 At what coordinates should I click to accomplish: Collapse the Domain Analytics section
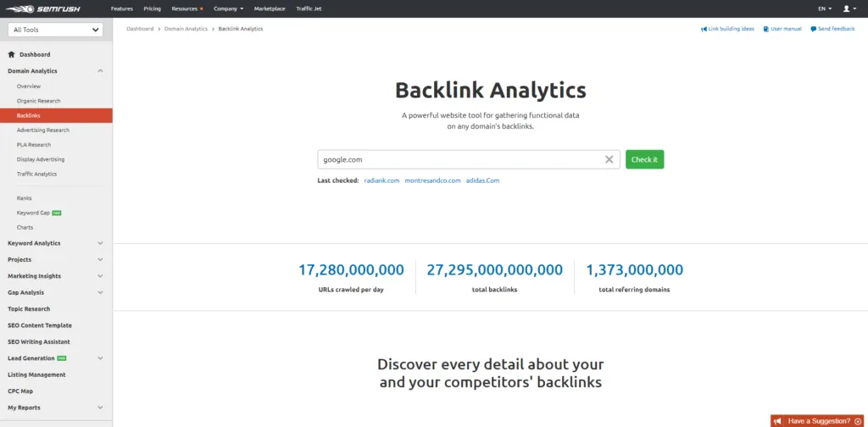pos(100,71)
